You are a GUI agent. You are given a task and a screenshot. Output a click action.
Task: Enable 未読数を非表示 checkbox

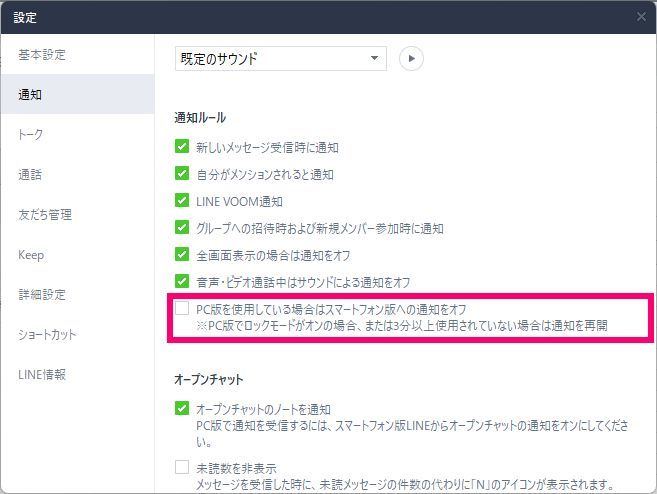(x=182, y=467)
